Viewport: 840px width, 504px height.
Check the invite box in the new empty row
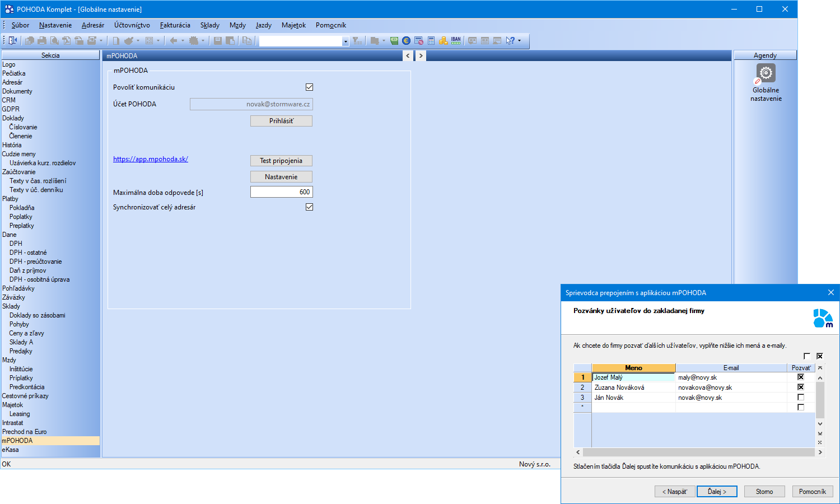801,407
